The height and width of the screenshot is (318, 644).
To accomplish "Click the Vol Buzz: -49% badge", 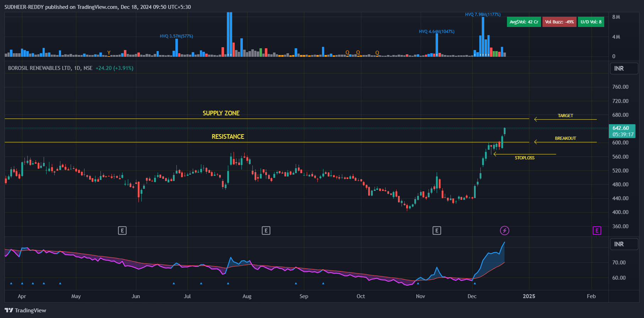I will pyautogui.click(x=559, y=22).
